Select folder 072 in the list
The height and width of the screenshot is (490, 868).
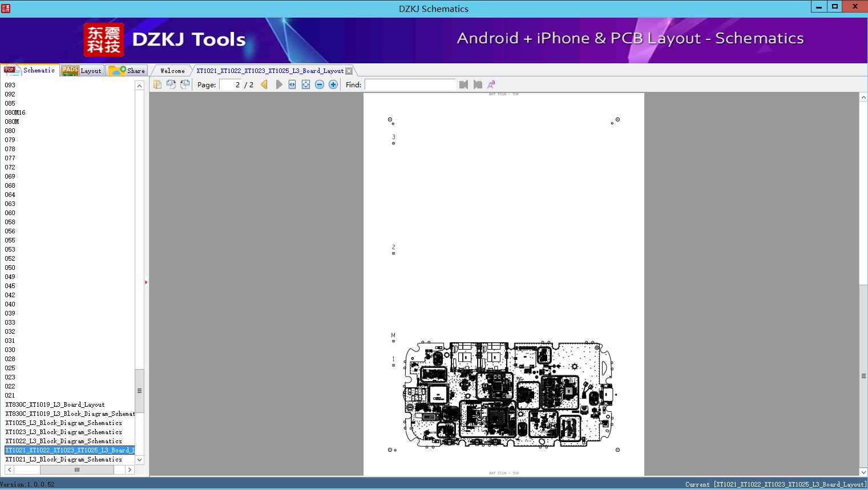click(x=10, y=167)
